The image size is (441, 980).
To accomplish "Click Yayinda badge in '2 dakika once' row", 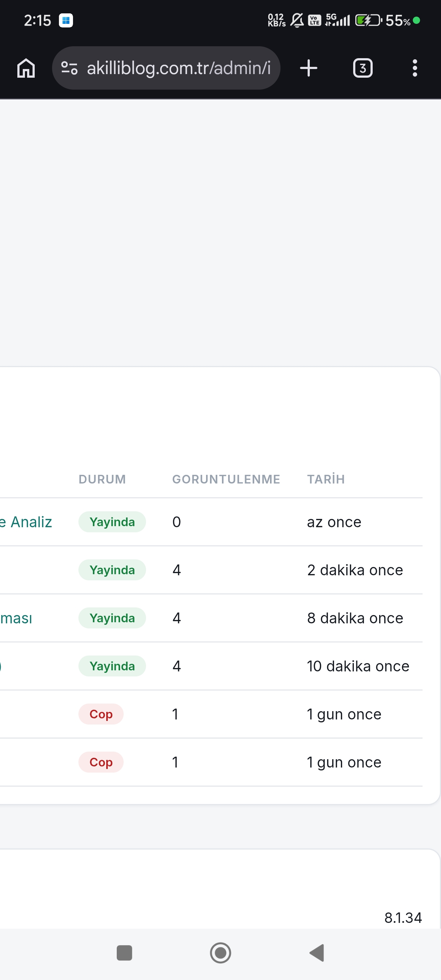I will (112, 570).
